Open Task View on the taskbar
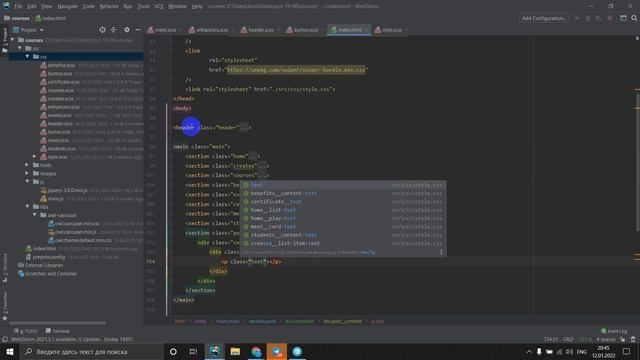 [193, 351]
